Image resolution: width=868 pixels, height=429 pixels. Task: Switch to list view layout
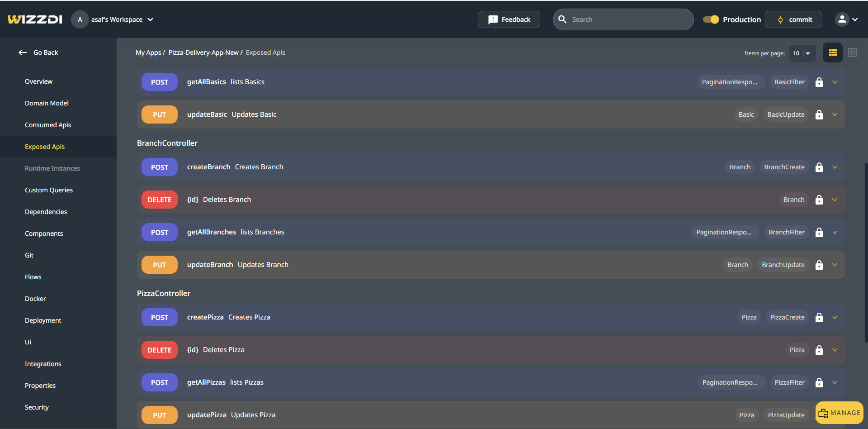click(x=832, y=53)
